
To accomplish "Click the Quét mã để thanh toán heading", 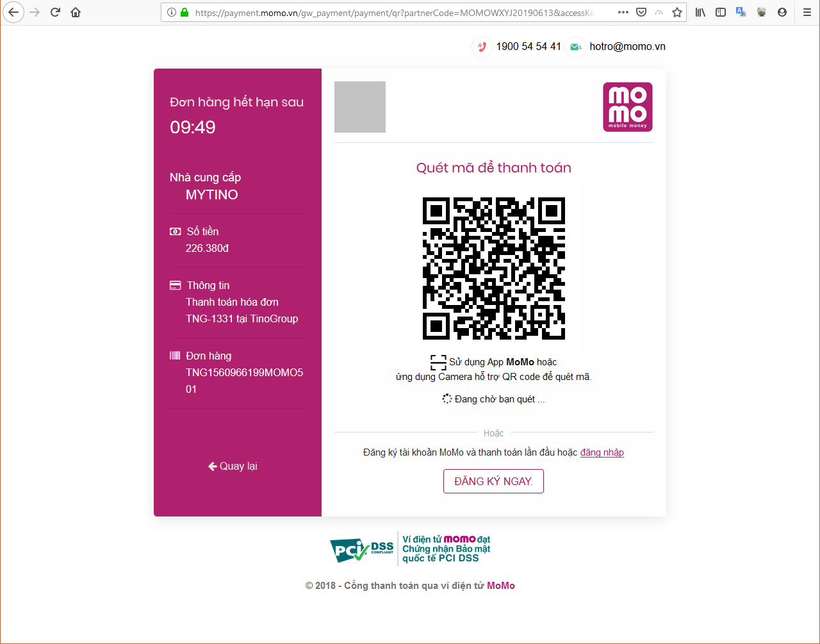I will coord(494,168).
